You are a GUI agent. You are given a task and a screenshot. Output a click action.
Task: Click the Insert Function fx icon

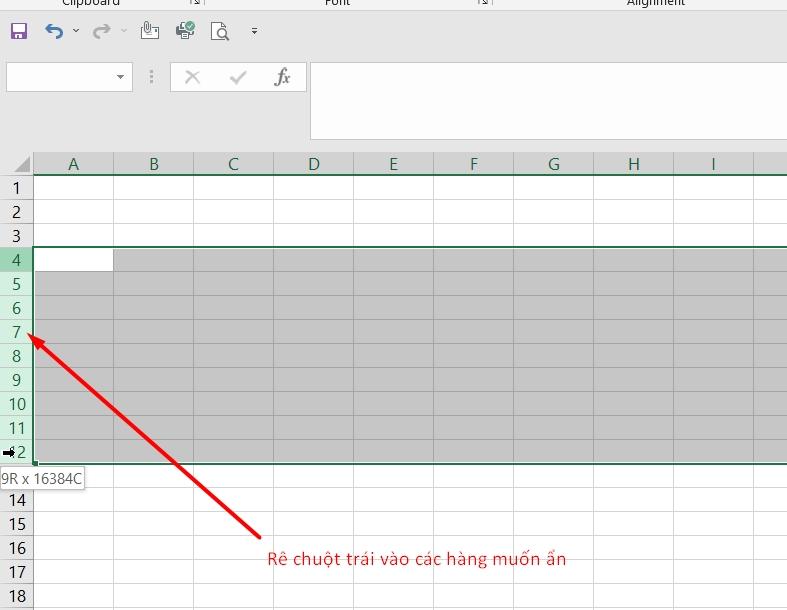(283, 77)
